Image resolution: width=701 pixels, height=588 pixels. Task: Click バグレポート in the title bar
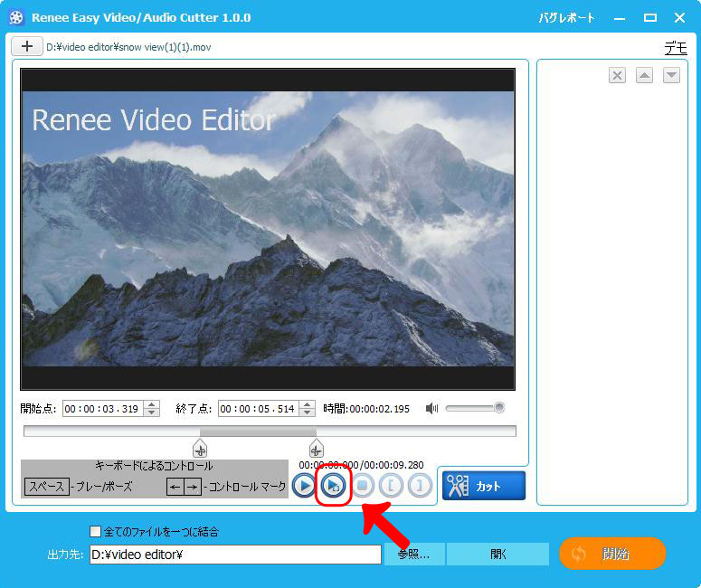coord(566,18)
